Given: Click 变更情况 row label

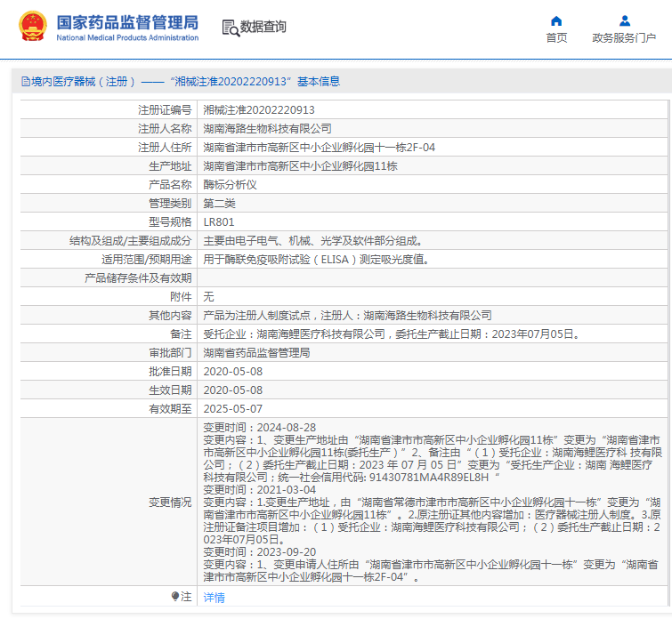Looking at the screenshot, I should pyautogui.click(x=170, y=502).
